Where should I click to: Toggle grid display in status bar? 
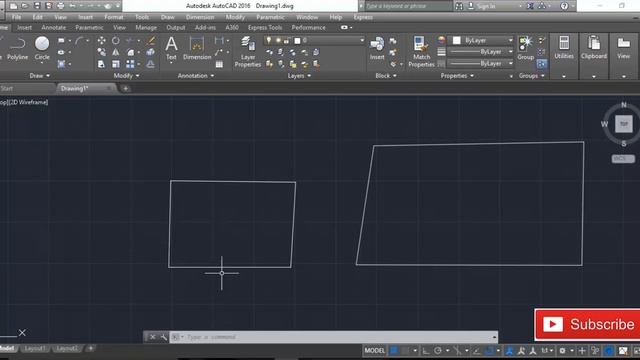click(394, 351)
